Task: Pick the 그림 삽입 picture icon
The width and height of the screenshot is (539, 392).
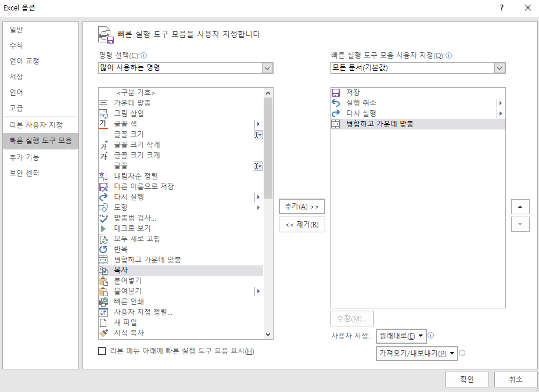Action: [x=103, y=113]
